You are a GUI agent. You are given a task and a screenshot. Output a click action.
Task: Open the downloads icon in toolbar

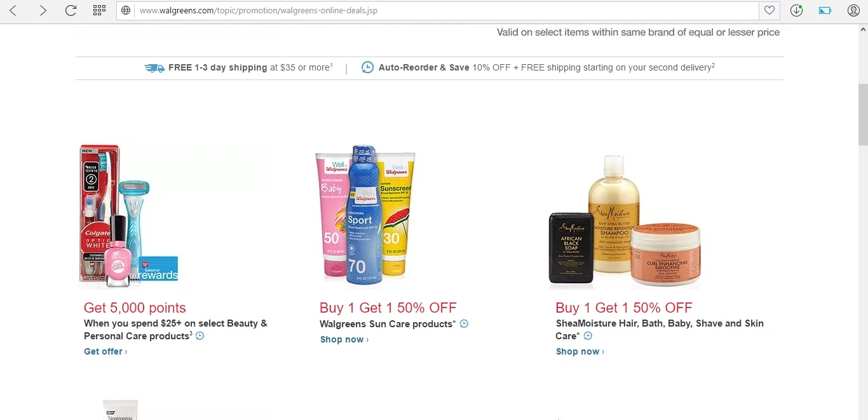point(796,10)
